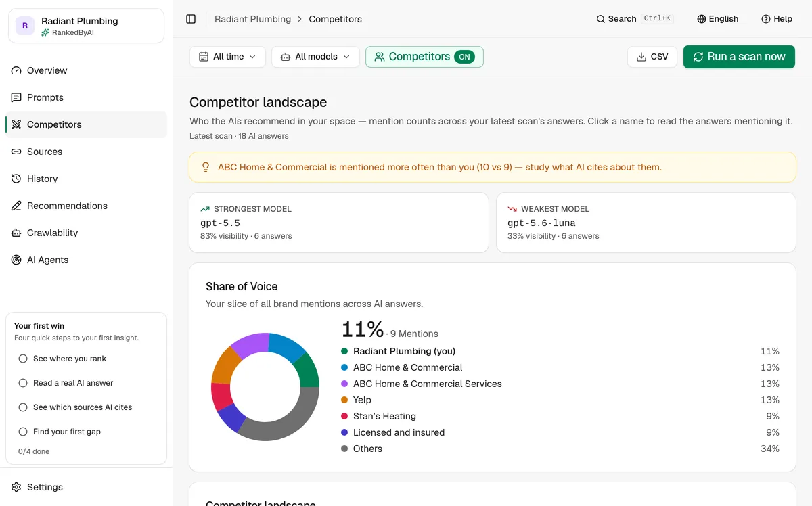Click the lightbulb icon in the alert

[x=206, y=167]
